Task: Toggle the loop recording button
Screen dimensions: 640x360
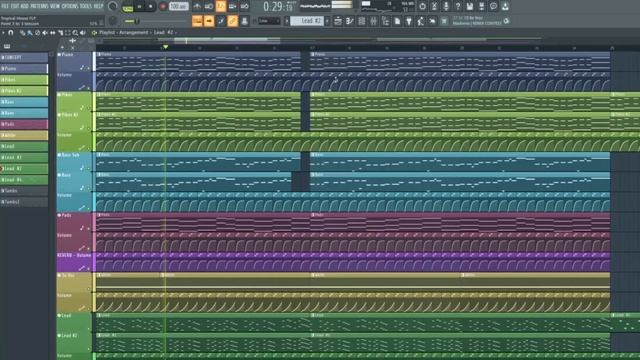Action: click(x=244, y=6)
